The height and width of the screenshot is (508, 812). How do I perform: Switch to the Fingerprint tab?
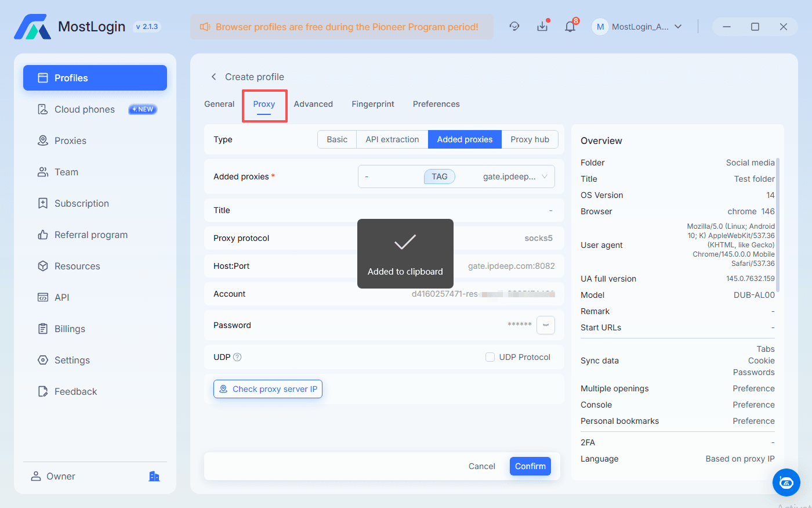point(373,103)
